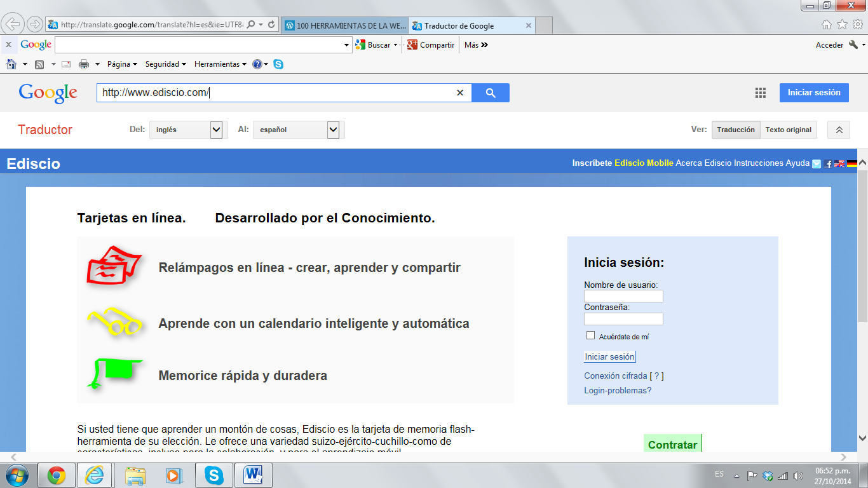The image size is (868, 488).
Task: Collapse the translator bar with double chevron
Action: point(838,130)
